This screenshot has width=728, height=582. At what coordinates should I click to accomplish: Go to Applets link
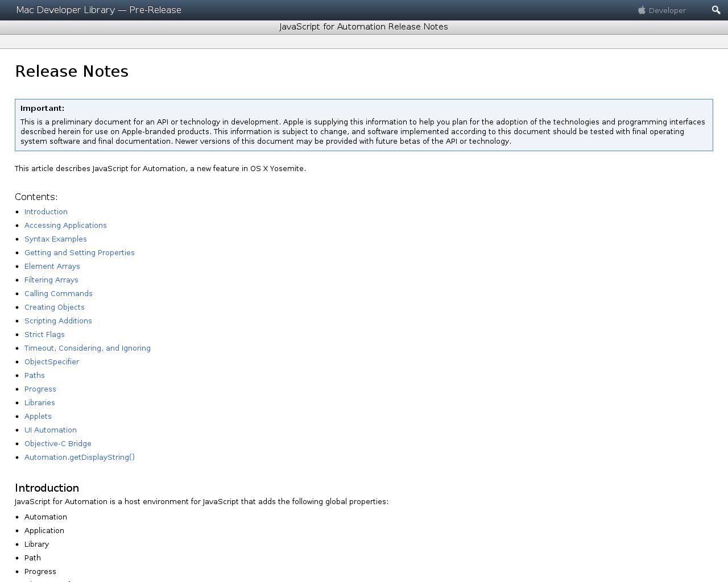(38, 416)
